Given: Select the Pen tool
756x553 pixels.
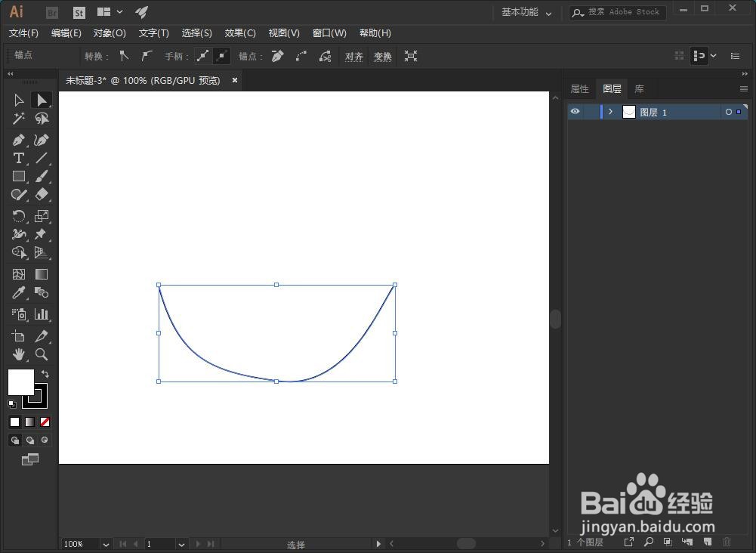Looking at the screenshot, I should [x=18, y=140].
